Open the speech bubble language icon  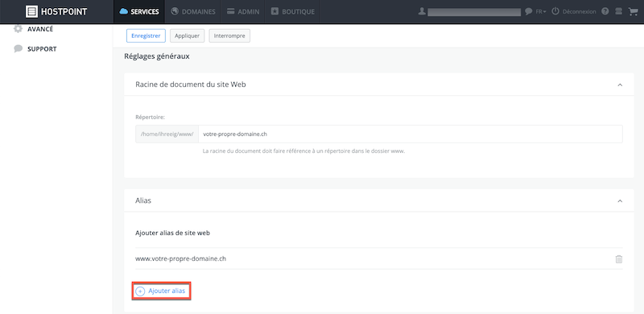(529, 11)
